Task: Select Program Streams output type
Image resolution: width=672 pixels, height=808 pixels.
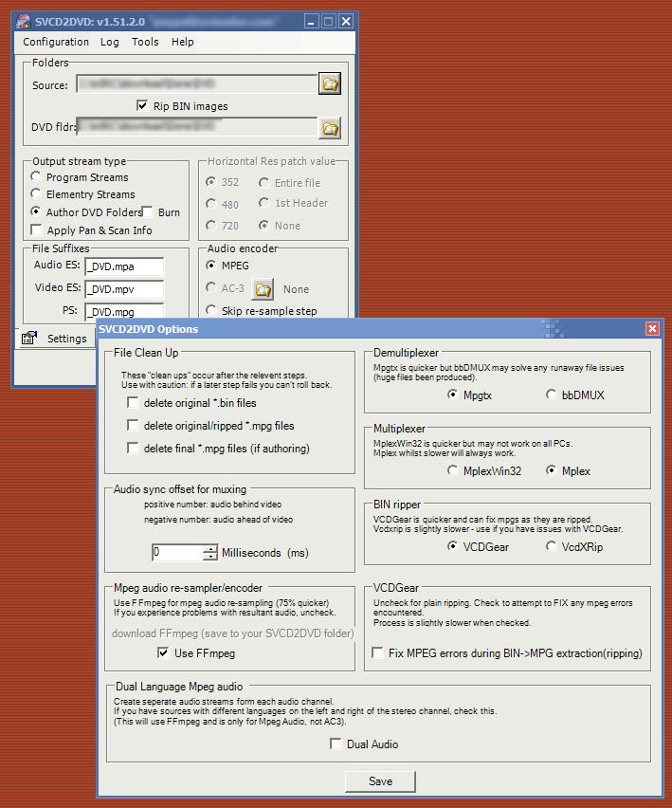Action: tap(35, 176)
